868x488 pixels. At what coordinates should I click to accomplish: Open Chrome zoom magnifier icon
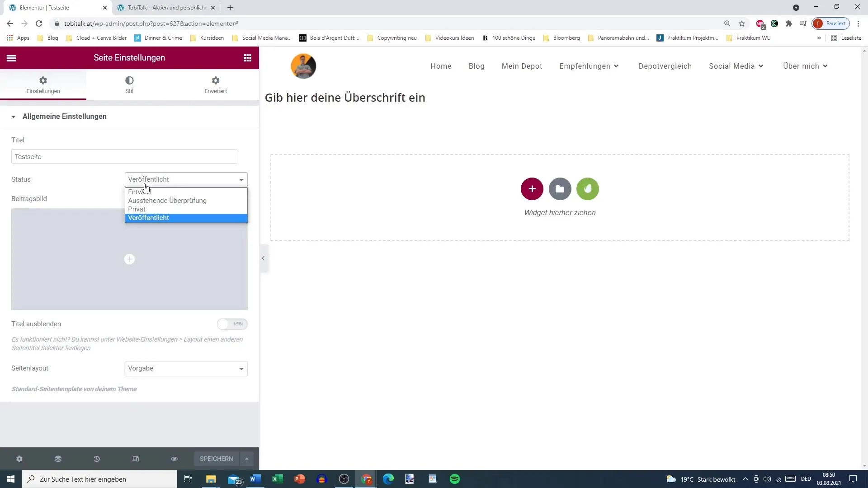727,23
